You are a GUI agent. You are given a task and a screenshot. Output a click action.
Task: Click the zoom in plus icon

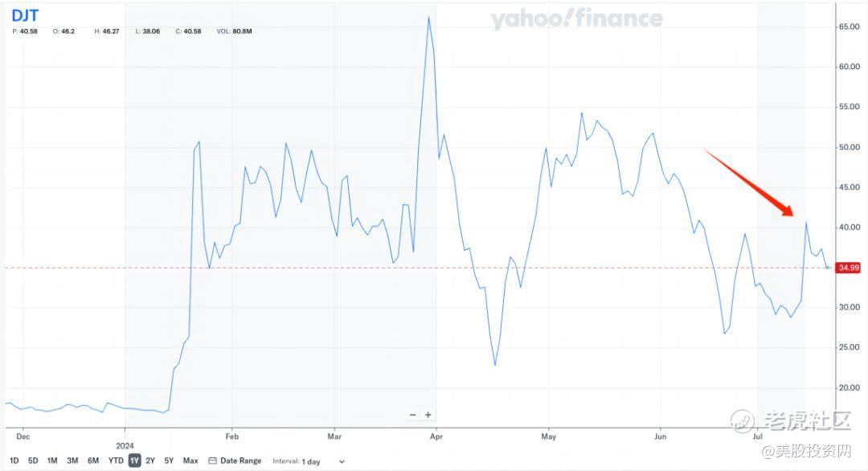[x=428, y=415]
